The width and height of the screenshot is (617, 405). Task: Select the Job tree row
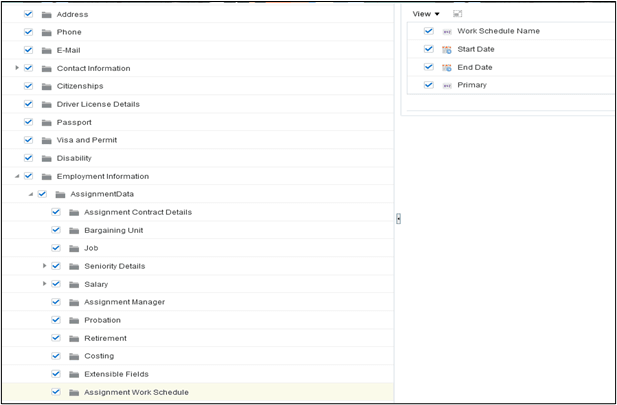[198, 248]
